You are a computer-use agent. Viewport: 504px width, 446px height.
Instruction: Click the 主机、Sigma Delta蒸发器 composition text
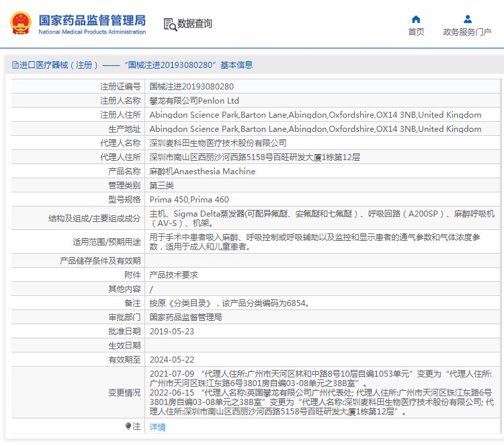[x=322, y=218]
